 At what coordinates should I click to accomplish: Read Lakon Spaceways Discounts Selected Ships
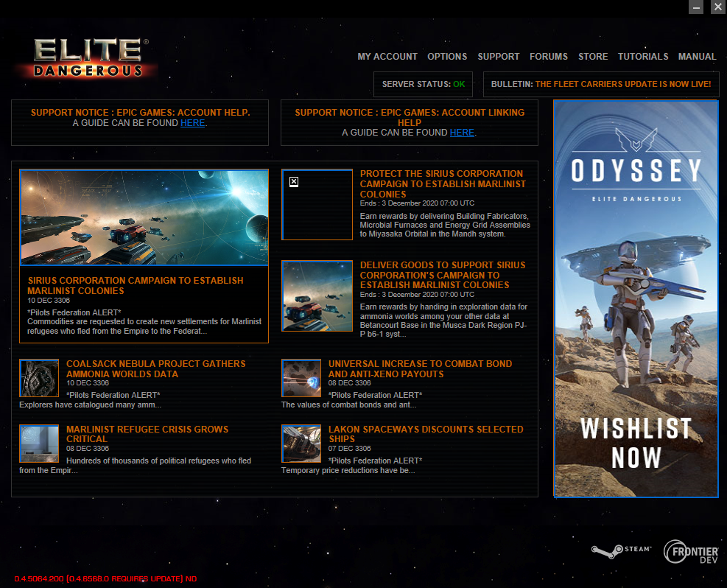point(426,434)
